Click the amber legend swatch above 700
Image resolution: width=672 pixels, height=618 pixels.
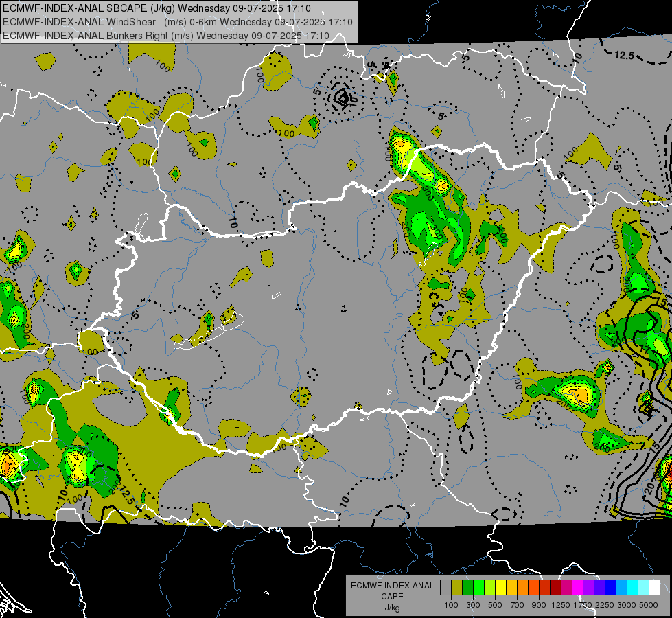coord(511,588)
